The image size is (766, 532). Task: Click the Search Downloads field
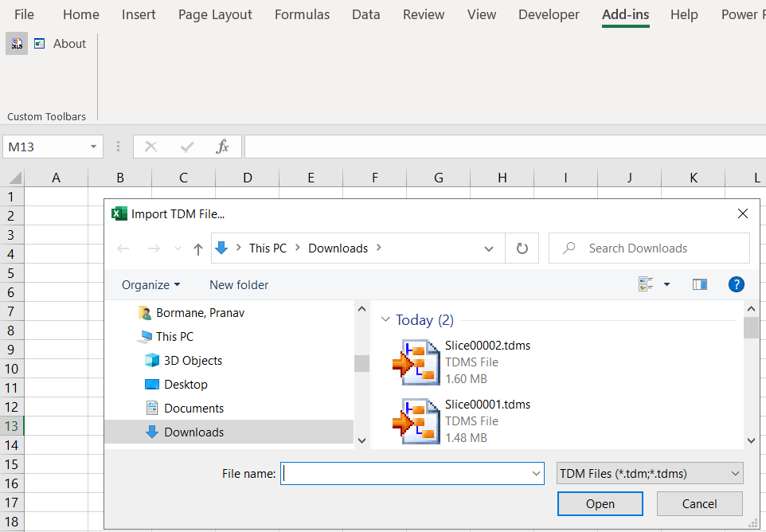(x=649, y=248)
